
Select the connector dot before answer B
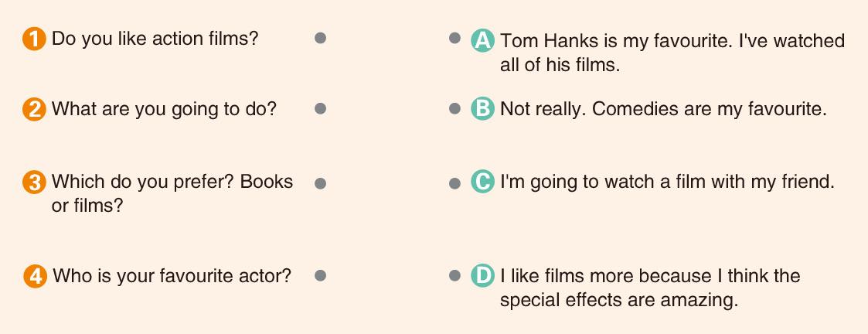[x=454, y=108]
